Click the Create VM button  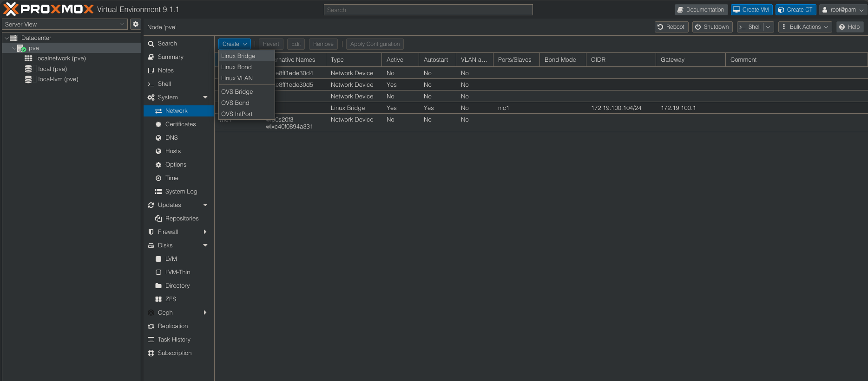751,10
